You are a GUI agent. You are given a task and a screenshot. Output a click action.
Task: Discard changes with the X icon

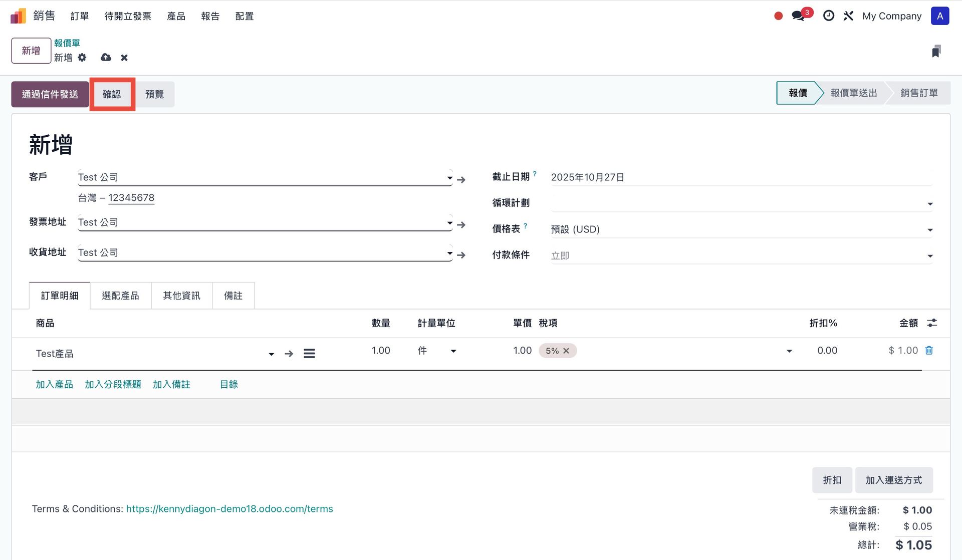[x=124, y=58]
